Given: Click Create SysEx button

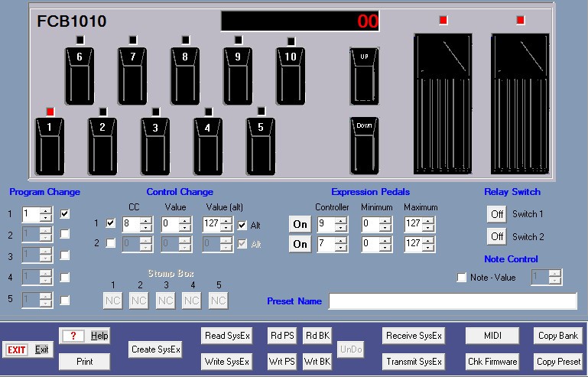Looking at the screenshot, I should (x=156, y=349).
